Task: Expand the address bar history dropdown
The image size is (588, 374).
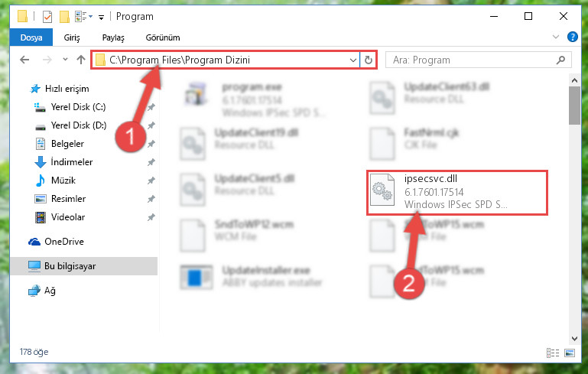Action: click(x=352, y=60)
